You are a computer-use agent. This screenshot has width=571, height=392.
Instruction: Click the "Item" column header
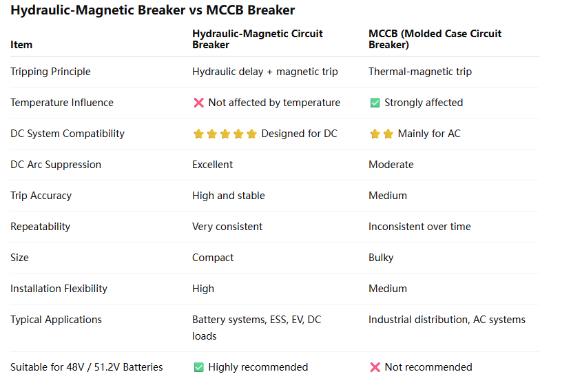21,45
